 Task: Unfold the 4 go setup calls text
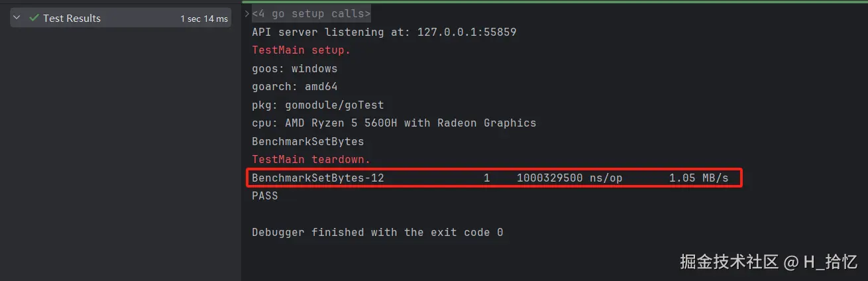(x=311, y=14)
